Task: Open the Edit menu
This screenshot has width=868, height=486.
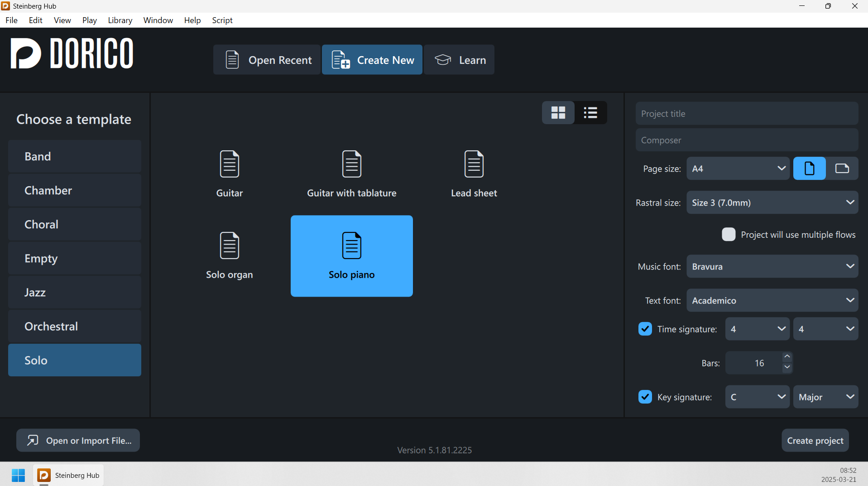Action: (35, 20)
